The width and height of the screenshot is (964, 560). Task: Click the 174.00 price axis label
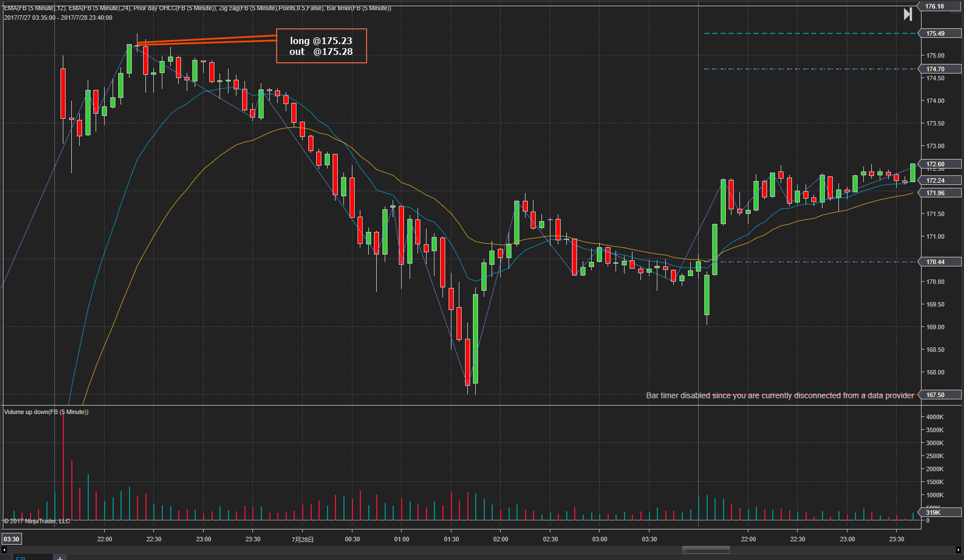(x=935, y=101)
